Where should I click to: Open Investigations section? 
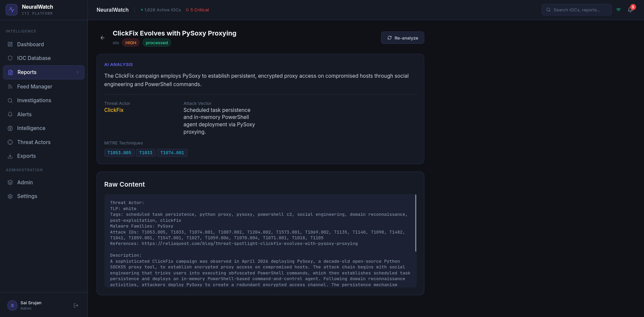click(x=44, y=101)
